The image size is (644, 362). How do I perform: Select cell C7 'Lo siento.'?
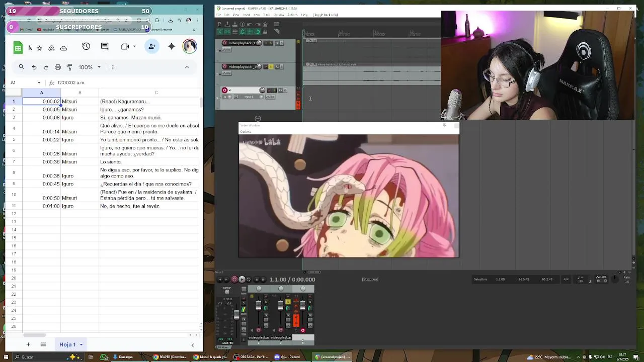(x=149, y=162)
